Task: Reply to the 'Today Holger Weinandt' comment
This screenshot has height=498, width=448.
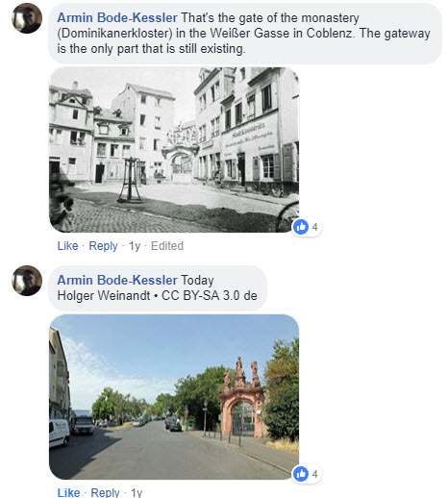Action: click(x=105, y=492)
